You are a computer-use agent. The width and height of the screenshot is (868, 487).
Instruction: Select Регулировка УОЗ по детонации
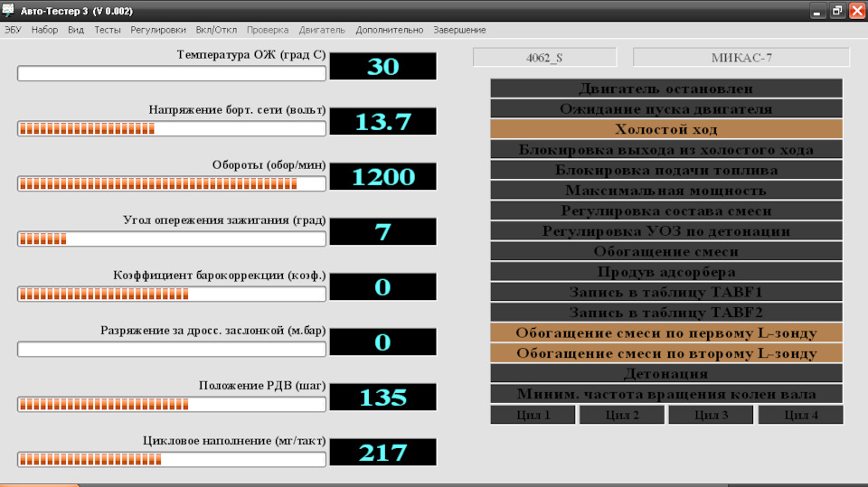pos(666,230)
